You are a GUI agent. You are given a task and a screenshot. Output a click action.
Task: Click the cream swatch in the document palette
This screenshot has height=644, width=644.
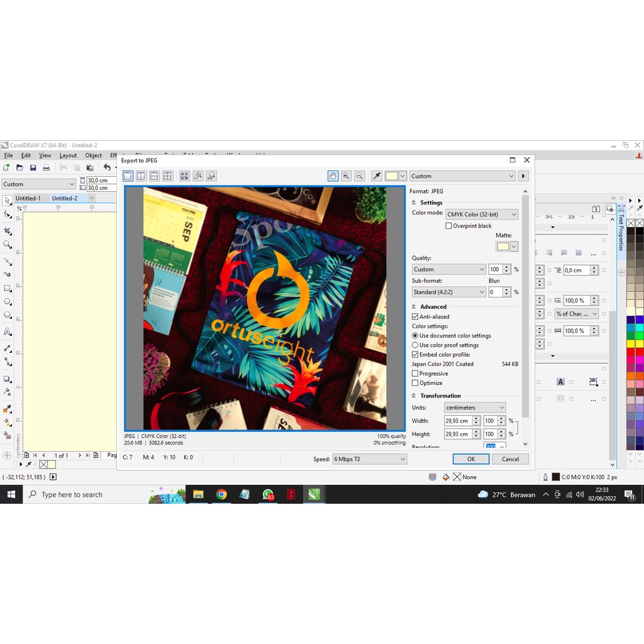(52, 465)
